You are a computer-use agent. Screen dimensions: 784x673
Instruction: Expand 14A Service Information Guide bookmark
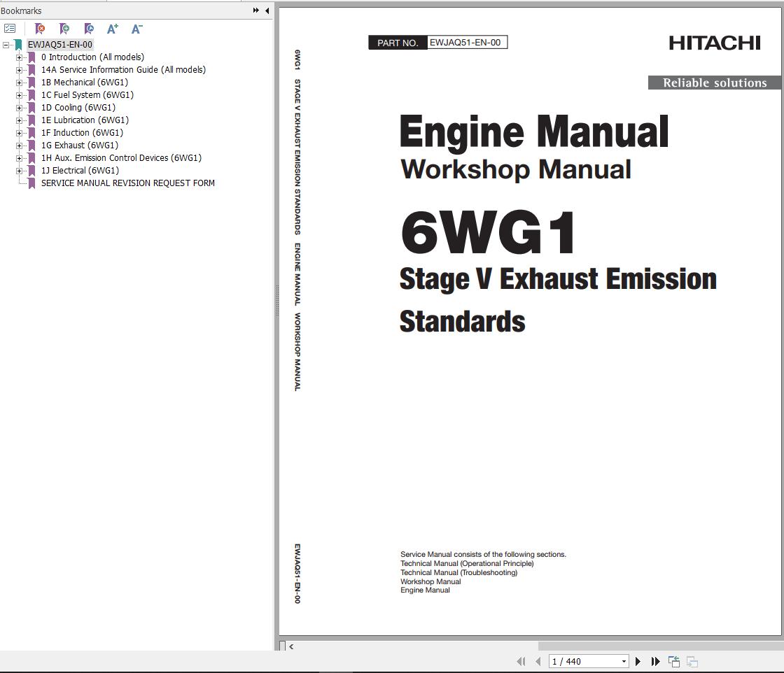pos(19,70)
